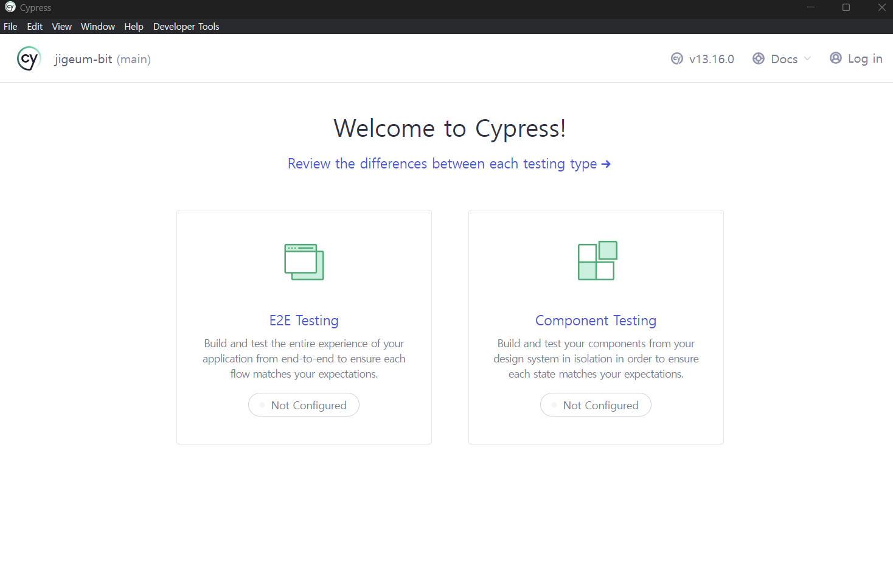The image size is (893, 588).
Task: Click the Docs lifebuoy icon
Action: (x=759, y=58)
